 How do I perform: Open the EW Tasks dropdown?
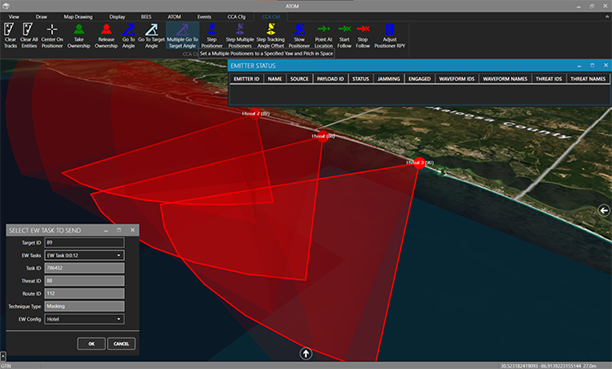84,255
